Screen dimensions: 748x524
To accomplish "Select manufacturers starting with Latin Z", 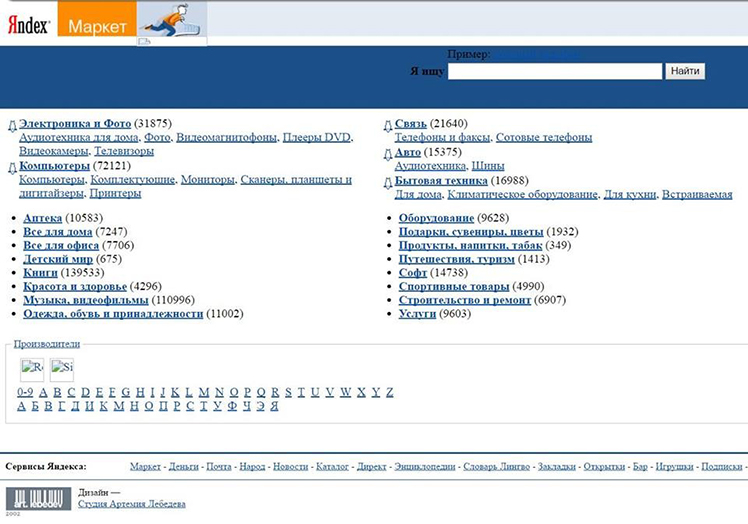I will coord(390,392).
